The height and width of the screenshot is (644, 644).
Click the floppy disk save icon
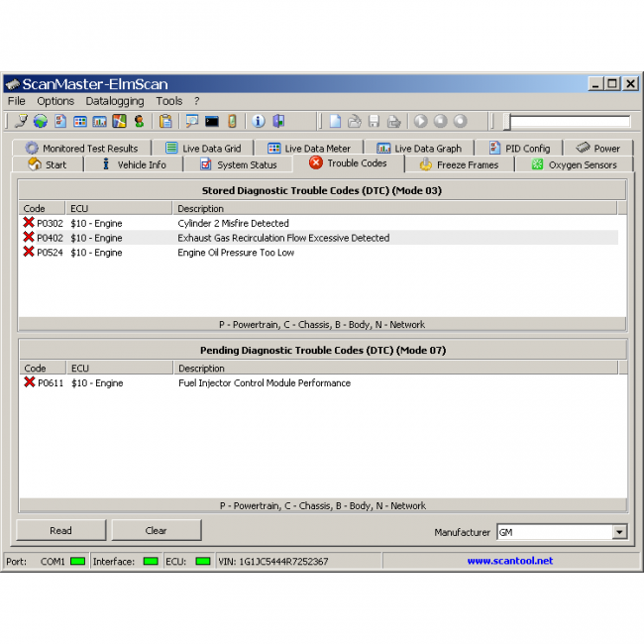374,121
